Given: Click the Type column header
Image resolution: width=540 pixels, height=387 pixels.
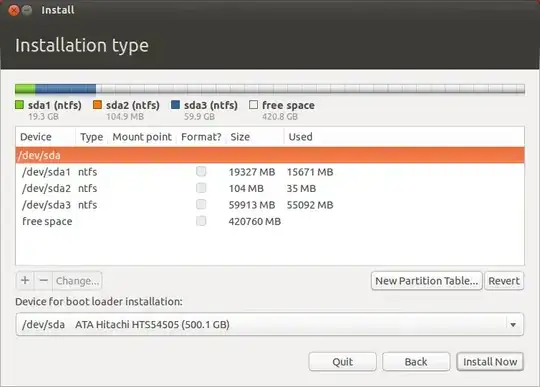Looking at the screenshot, I should pyautogui.click(x=92, y=137).
